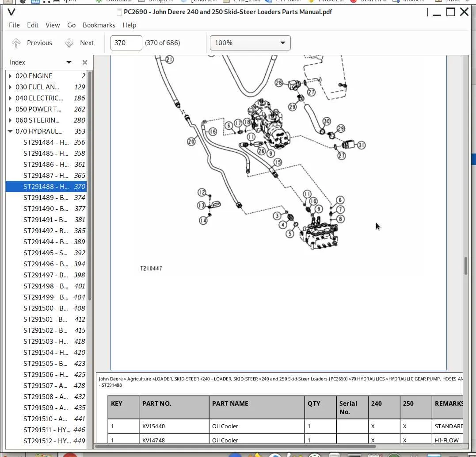Click the page number input field
The image size is (476, 457).
pos(126,43)
